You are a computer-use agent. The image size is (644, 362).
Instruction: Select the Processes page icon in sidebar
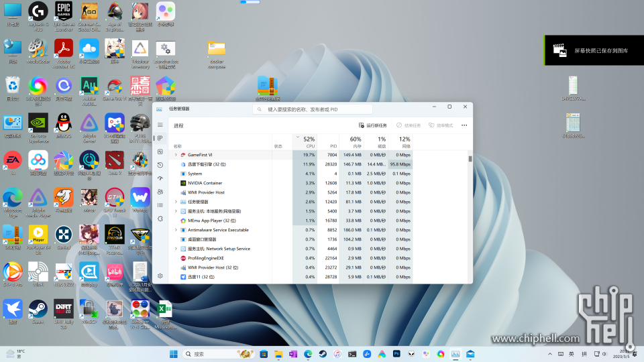pos(160,138)
